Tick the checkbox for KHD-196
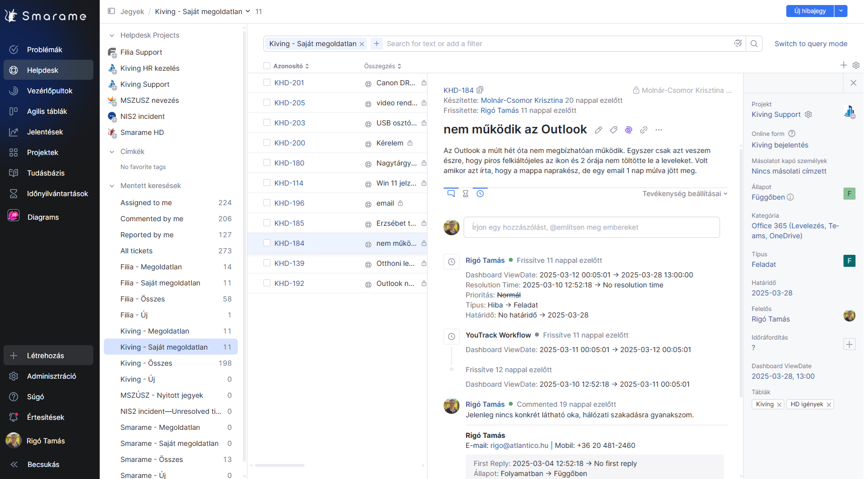Viewport: 868px width, 479px height. click(267, 203)
